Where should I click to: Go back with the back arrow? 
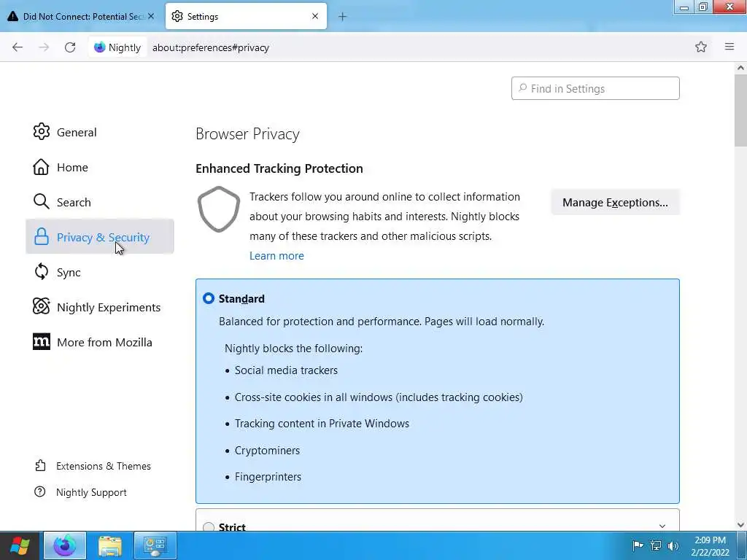(18, 47)
